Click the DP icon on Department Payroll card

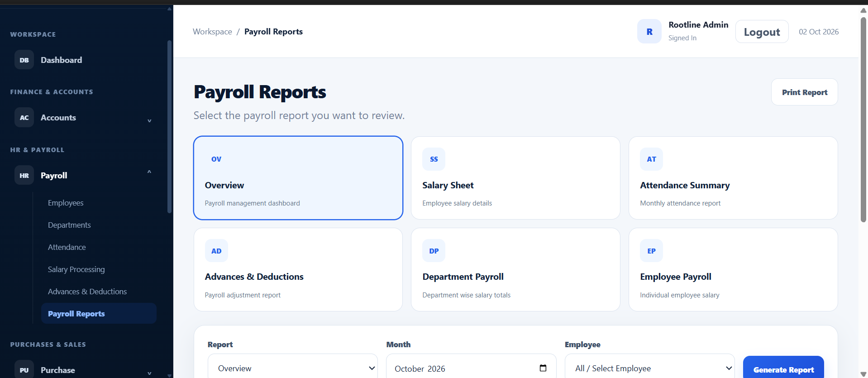(x=434, y=251)
